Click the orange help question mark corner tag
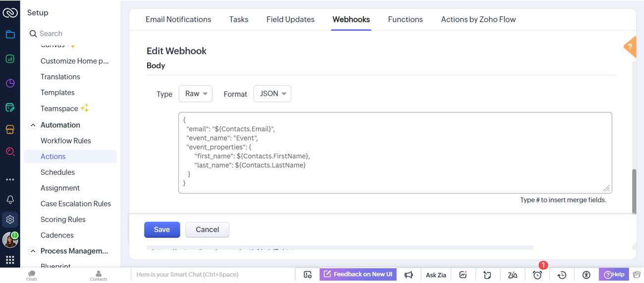644x283 pixels. [630, 47]
